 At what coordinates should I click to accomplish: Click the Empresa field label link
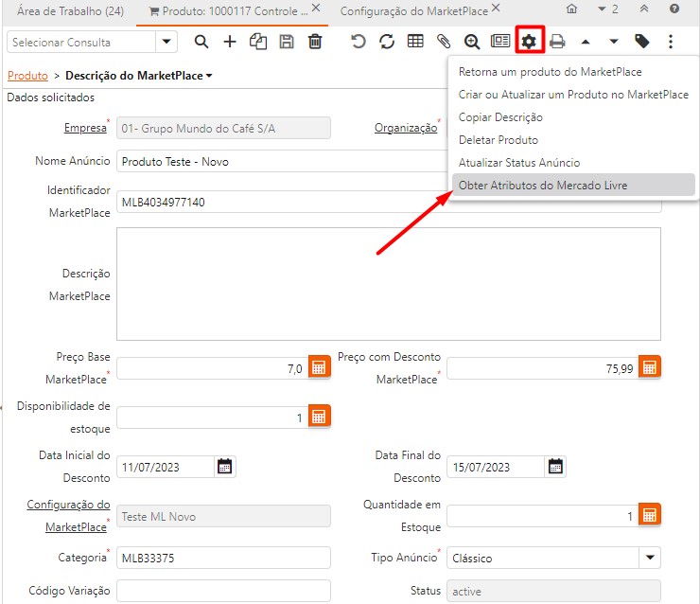tap(85, 128)
